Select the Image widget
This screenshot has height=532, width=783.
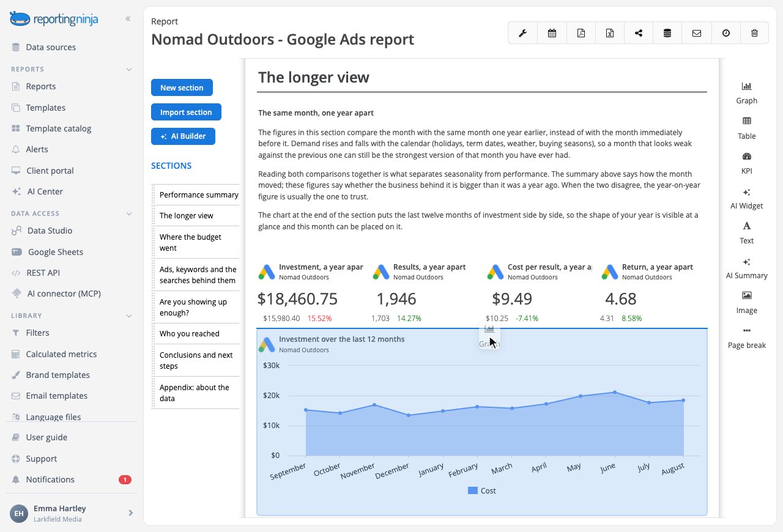pos(747,303)
